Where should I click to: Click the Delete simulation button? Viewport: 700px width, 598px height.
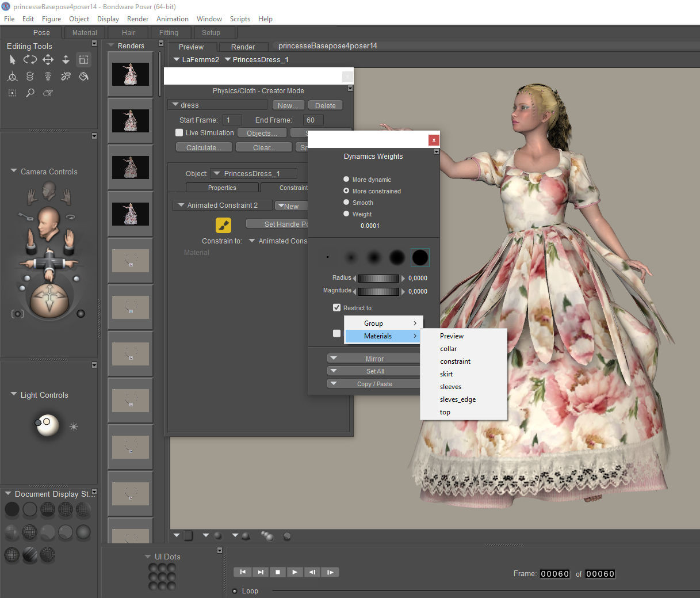tap(326, 105)
